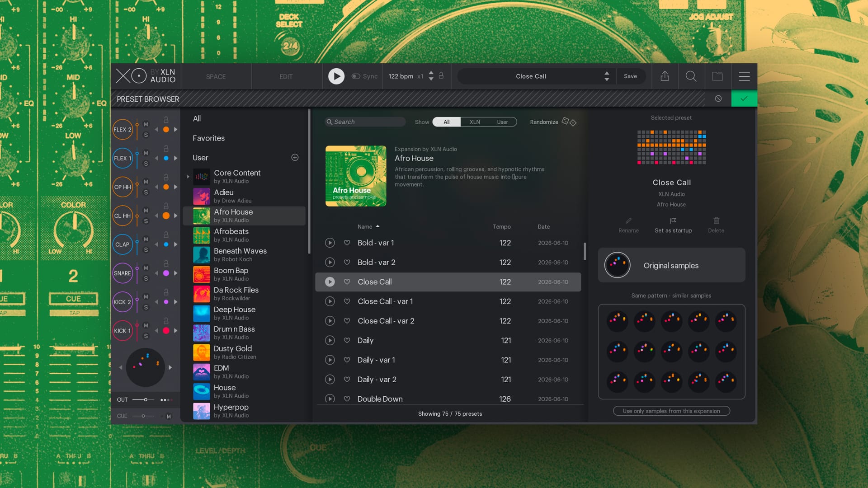Solo the SNARE channel

146,278
